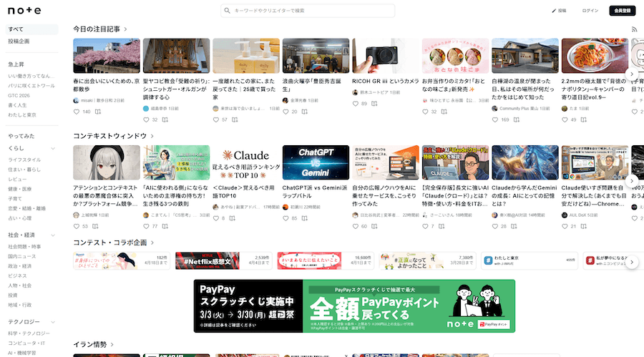This screenshot has width=644, height=357.
Task: Bookmark the Claude用語ランキング TOP10 article
Action: tap(233, 217)
